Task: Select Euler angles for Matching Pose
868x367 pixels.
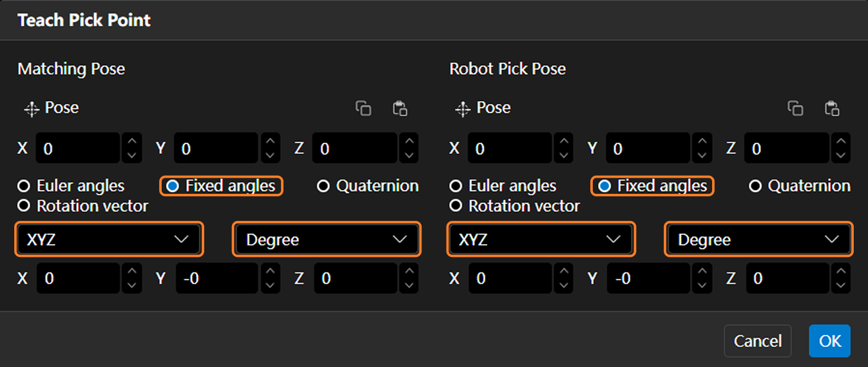Action: [24, 186]
